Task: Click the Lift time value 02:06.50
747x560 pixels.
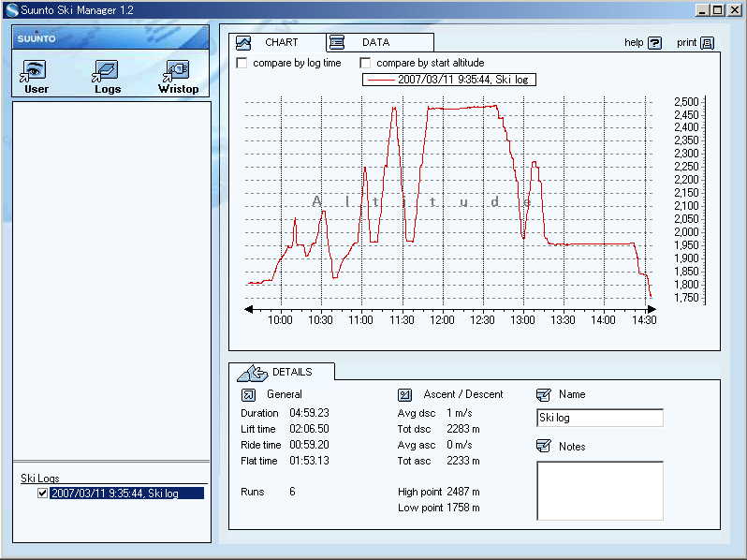Action: (309, 429)
